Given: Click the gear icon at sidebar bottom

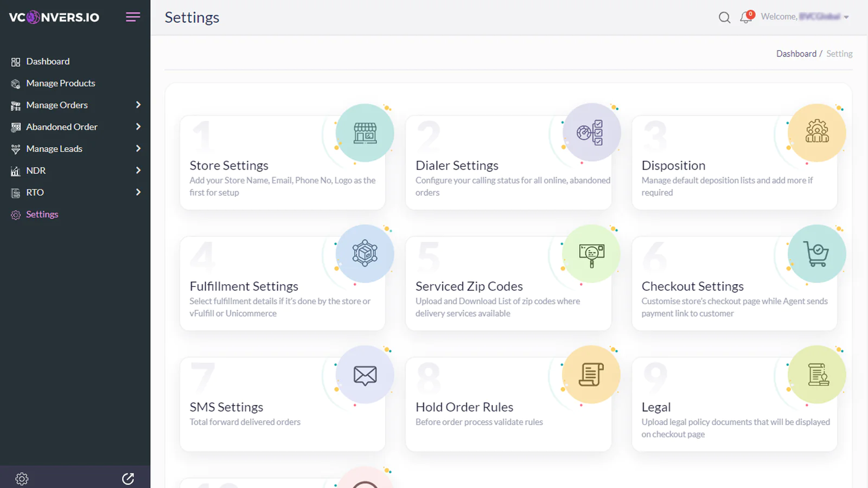Looking at the screenshot, I should click(22, 479).
